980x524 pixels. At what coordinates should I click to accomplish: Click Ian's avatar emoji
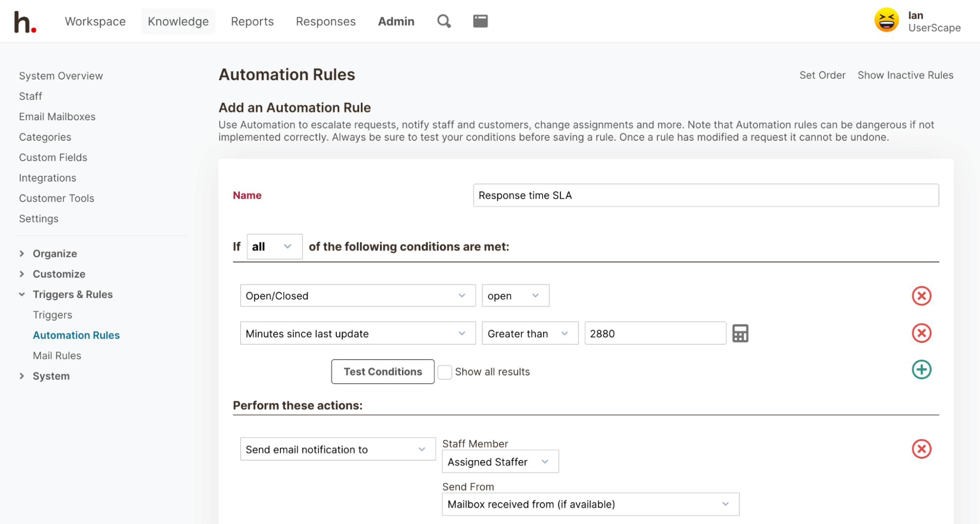point(886,20)
